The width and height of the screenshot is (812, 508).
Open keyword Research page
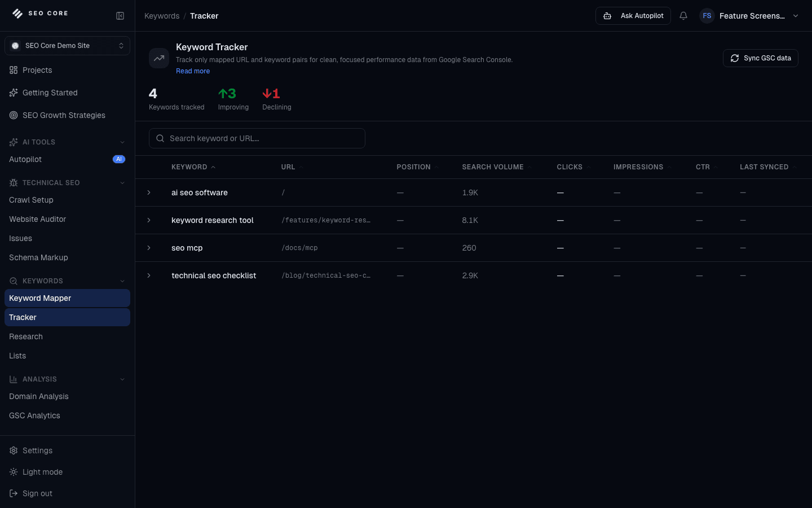68,336
